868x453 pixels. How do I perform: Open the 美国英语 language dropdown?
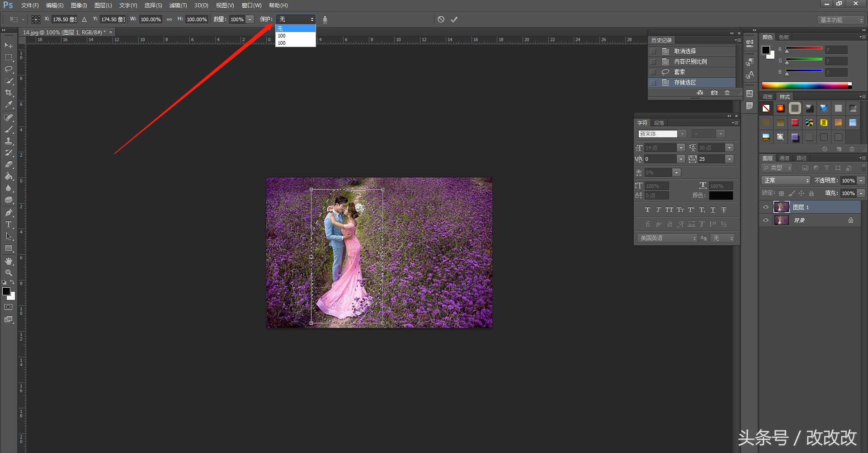click(x=667, y=238)
